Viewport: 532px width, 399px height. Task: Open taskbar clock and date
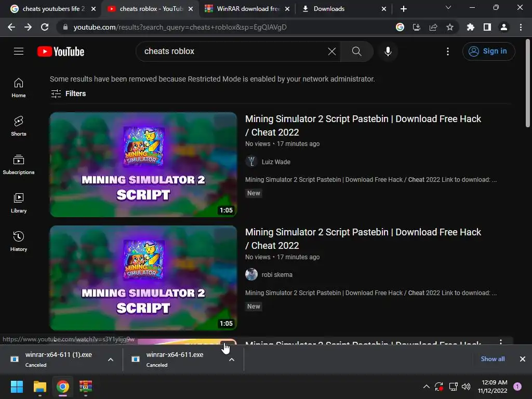[493, 387]
